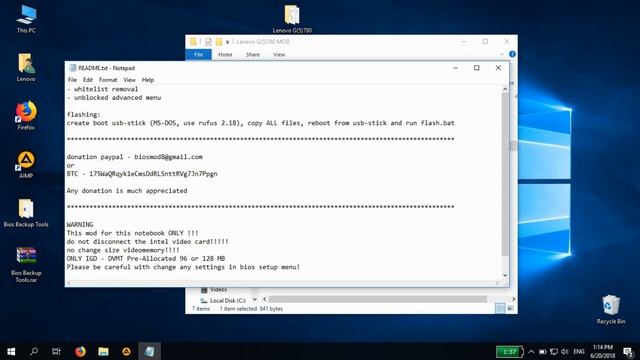Open the Lenovo user folder icon
Image resolution: width=640 pixels, height=360 pixels.
26,67
